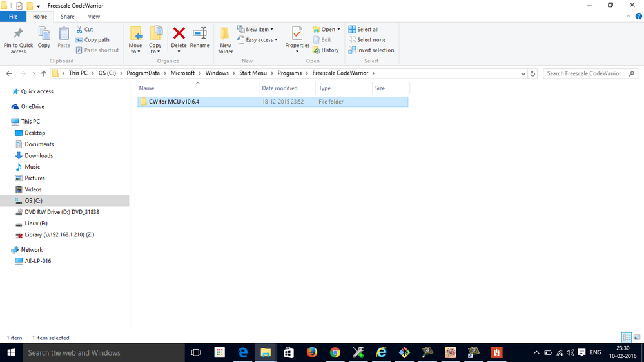Launch Firefox from taskbar
Image resolution: width=644 pixels, height=362 pixels.
click(x=312, y=352)
